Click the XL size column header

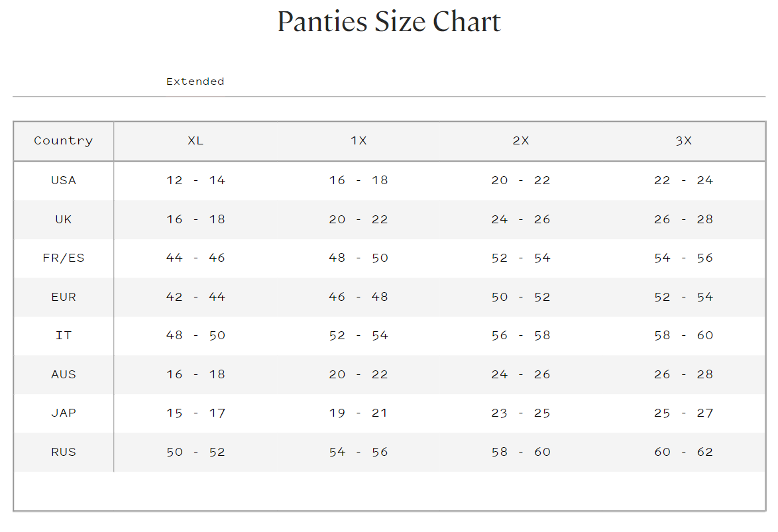pos(195,140)
